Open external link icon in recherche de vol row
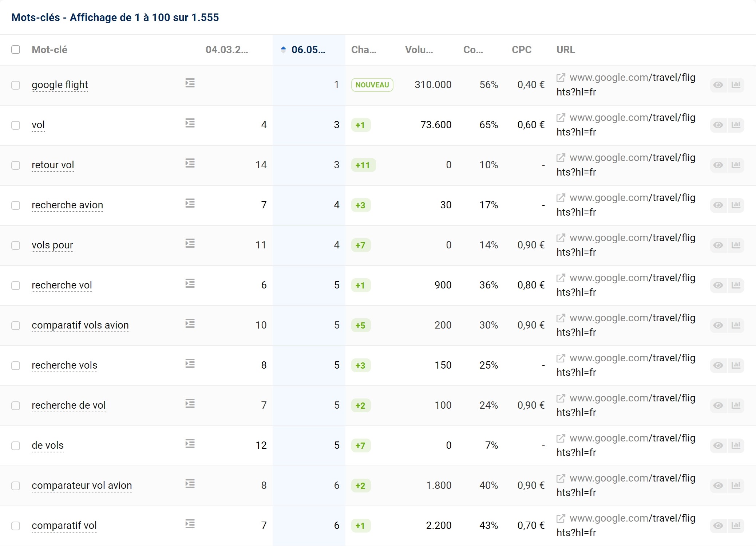Image resolution: width=756 pixels, height=546 pixels. (561, 398)
